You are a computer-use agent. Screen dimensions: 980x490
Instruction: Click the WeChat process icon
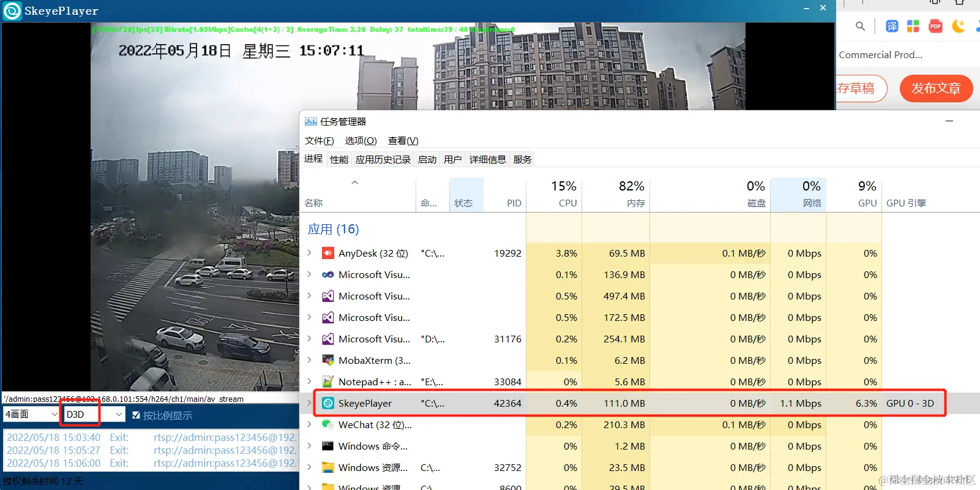tap(328, 424)
